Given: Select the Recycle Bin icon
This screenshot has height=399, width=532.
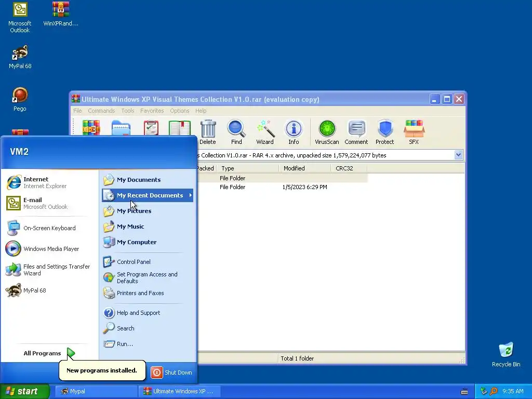Looking at the screenshot, I should point(506,355).
